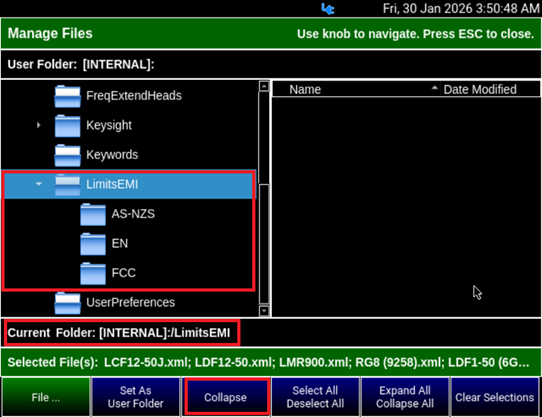Select the Keysight tree label

(x=109, y=125)
